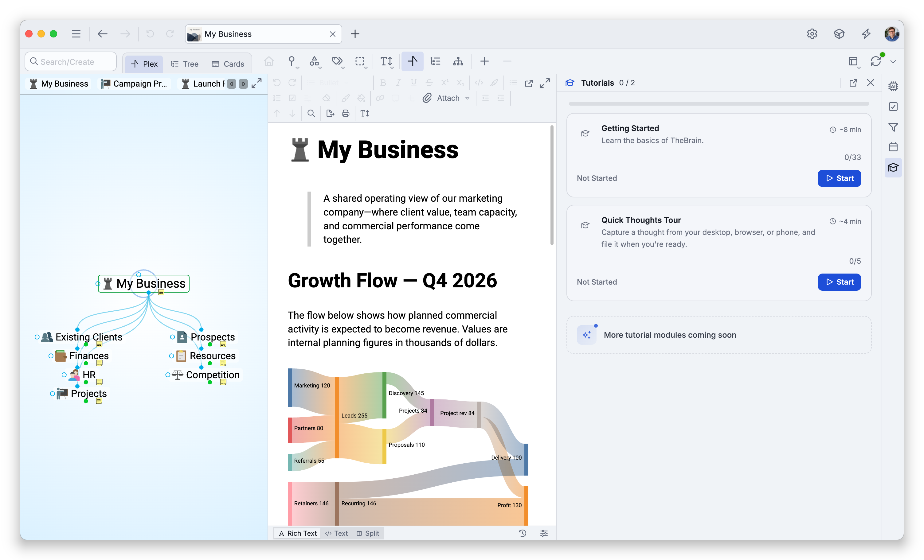Click the print icon in notes toolbar
Viewport: 924px width, 560px height.
pos(345,114)
